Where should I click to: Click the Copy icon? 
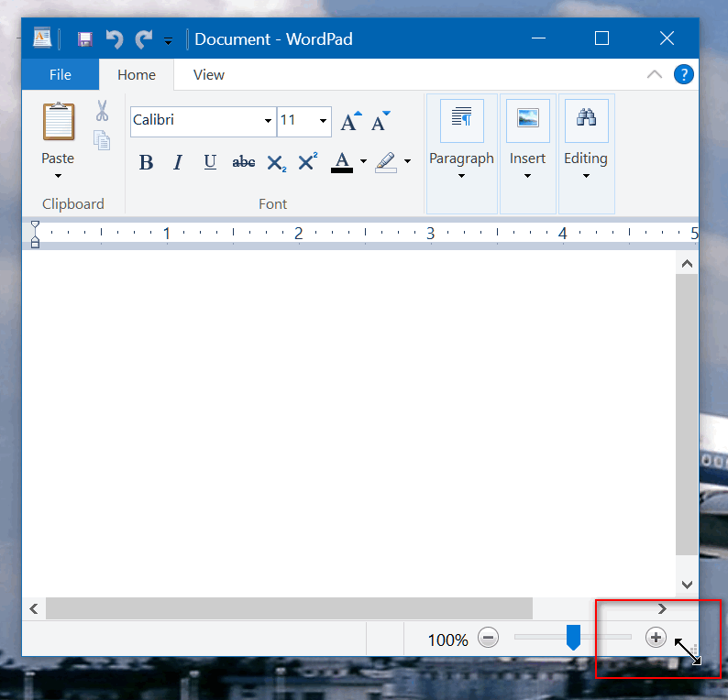[102, 140]
